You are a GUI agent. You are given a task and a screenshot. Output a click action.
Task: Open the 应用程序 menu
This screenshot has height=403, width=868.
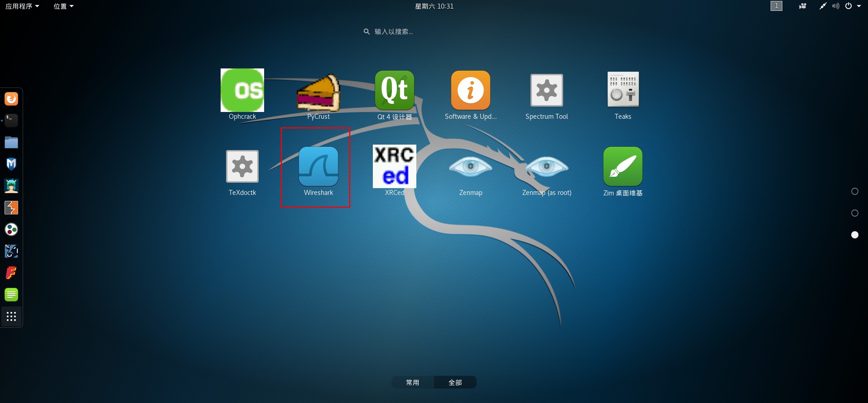22,6
